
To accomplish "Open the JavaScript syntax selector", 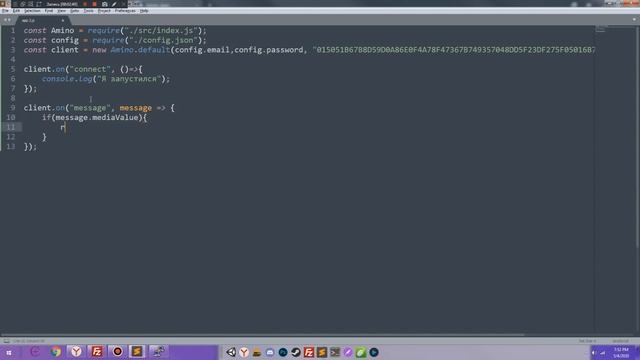I will [620, 341].
